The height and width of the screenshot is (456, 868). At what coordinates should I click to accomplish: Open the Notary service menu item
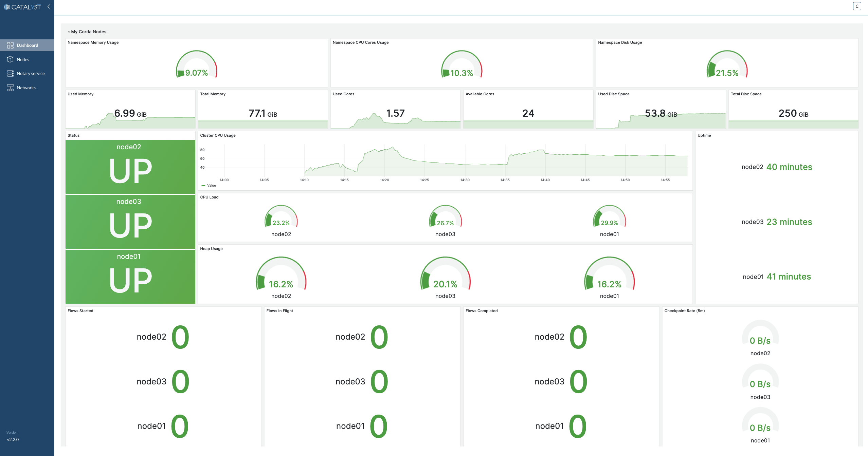click(x=31, y=73)
